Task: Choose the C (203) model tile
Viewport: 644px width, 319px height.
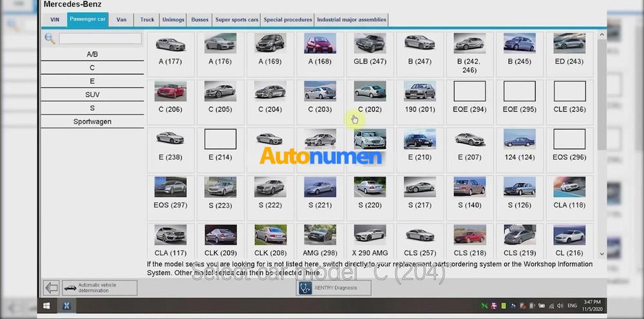Action: tap(320, 102)
